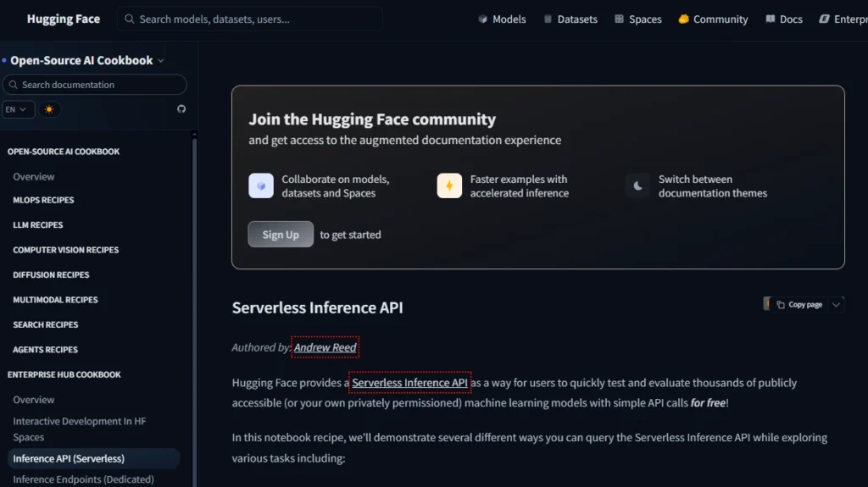Click the Sign Up button
Viewport: 868px width, 487px height.
click(x=281, y=234)
